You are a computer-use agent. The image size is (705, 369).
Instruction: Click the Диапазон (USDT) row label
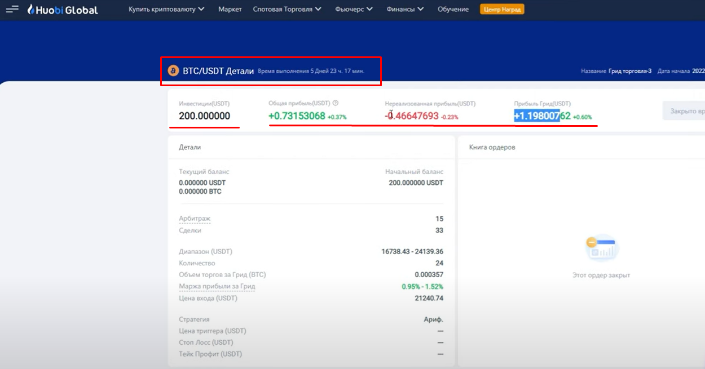click(205, 251)
